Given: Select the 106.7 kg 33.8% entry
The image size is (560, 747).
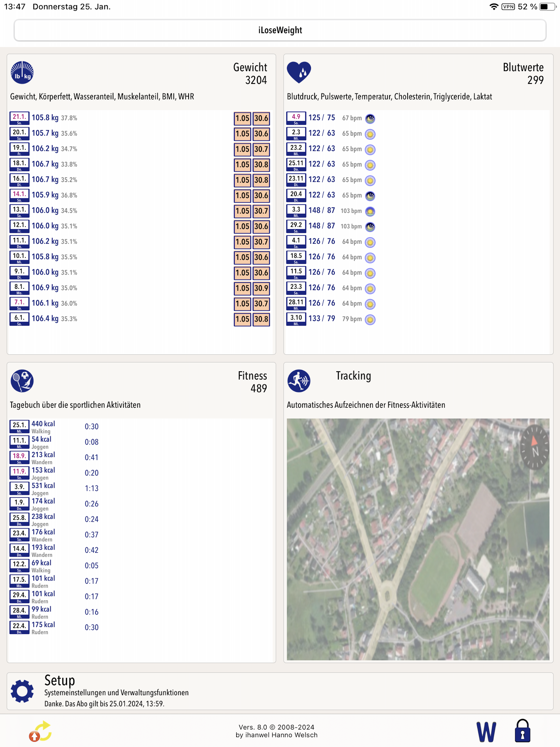Looking at the screenshot, I should pos(140,165).
